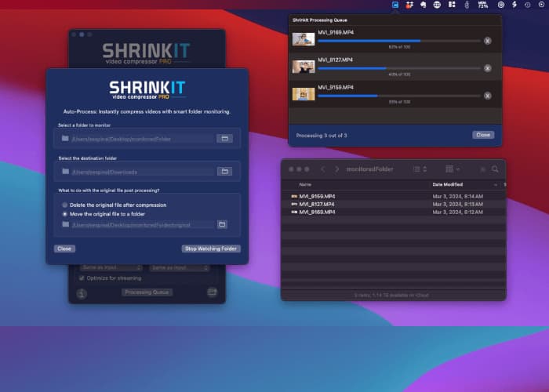Select Delete the original file after compression
This screenshot has height=392, width=549.
[65, 205]
